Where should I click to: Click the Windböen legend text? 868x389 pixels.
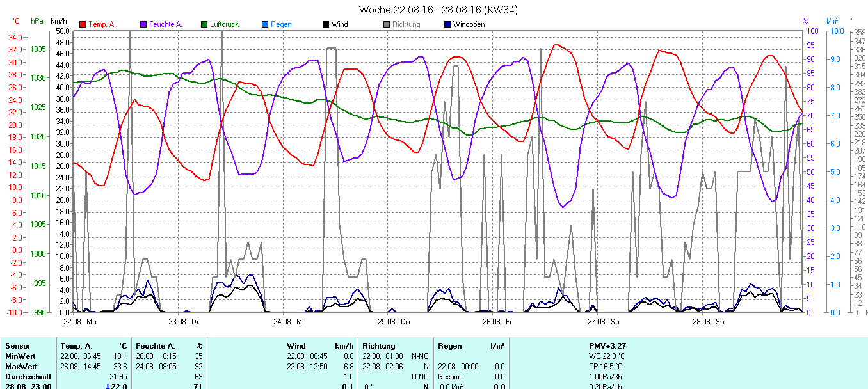coord(469,25)
